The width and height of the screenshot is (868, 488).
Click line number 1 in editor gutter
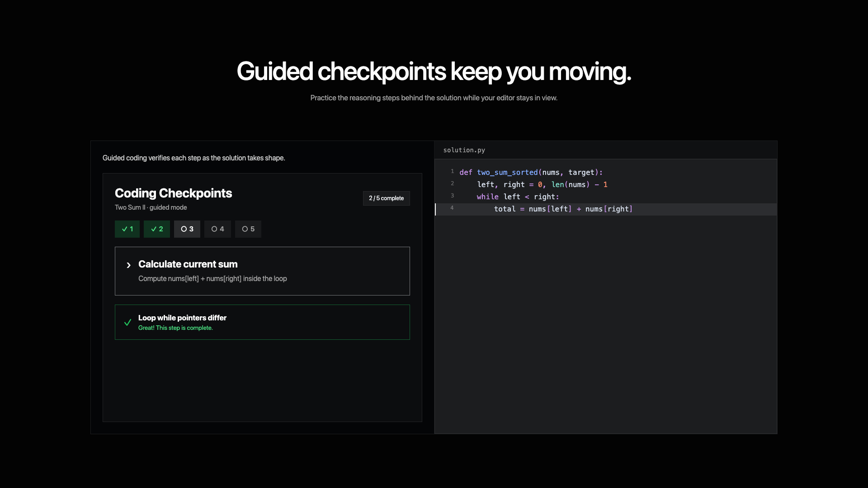pyautogui.click(x=452, y=172)
